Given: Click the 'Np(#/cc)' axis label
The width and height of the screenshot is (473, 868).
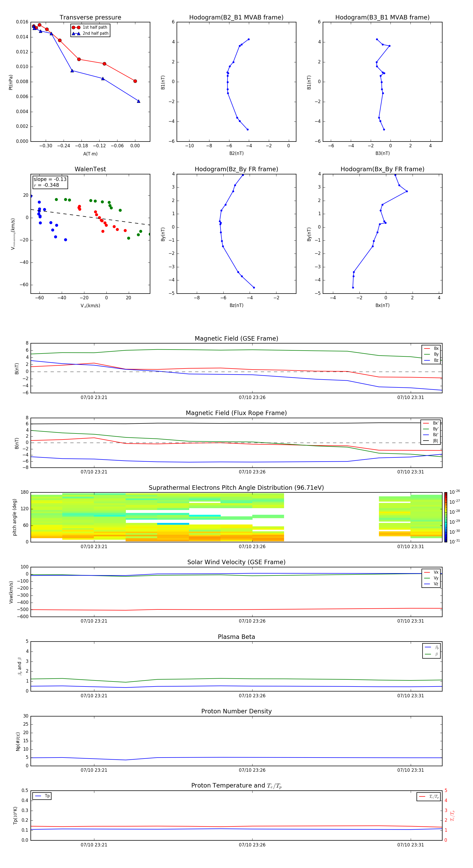Looking at the screenshot, I should (x=18, y=741).
